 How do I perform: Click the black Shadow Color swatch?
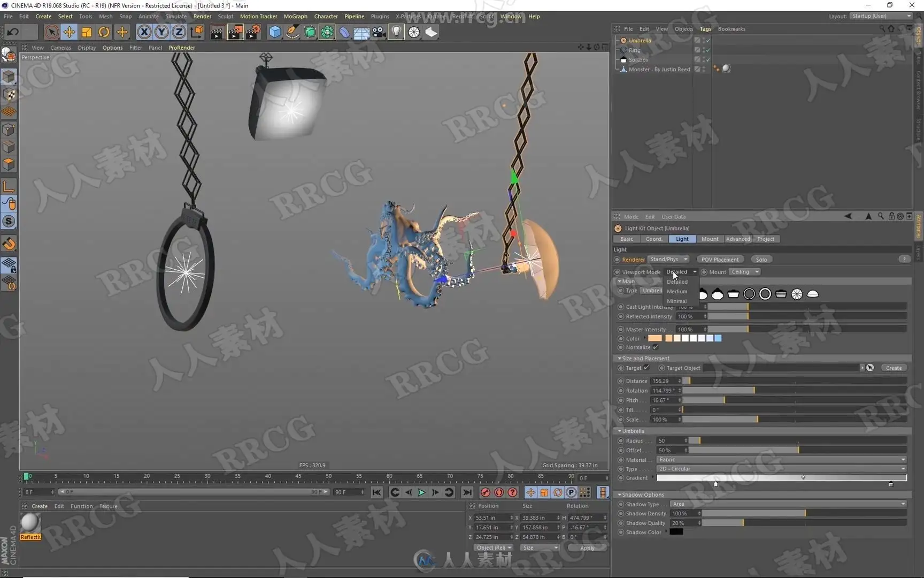(x=676, y=532)
